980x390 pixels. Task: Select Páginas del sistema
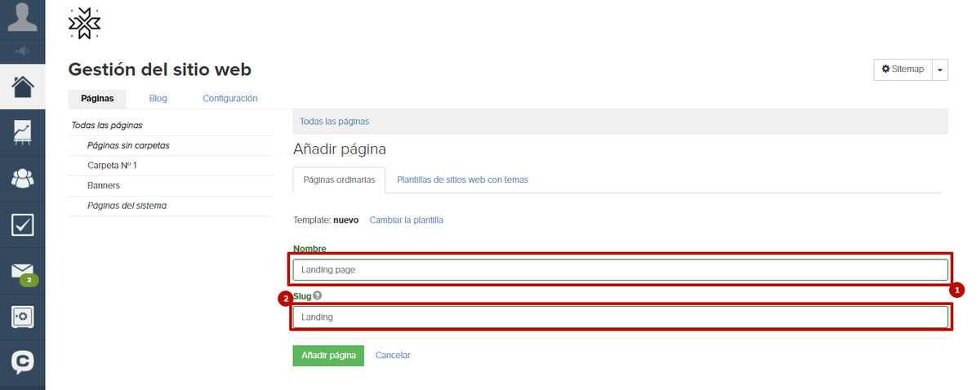click(127, 206)
